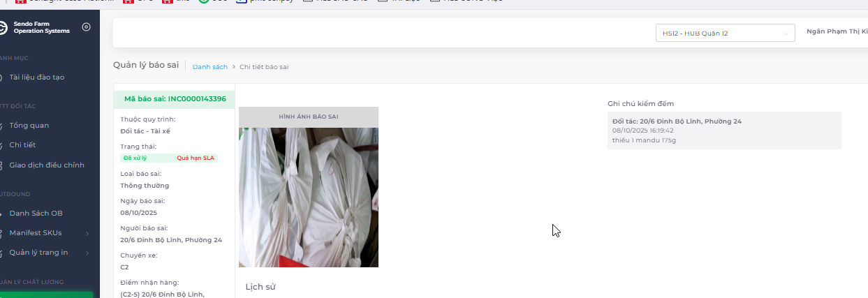The image size is (868, 298).
Task: Click the Lịch sử section heading
Action: click(262, 287)
